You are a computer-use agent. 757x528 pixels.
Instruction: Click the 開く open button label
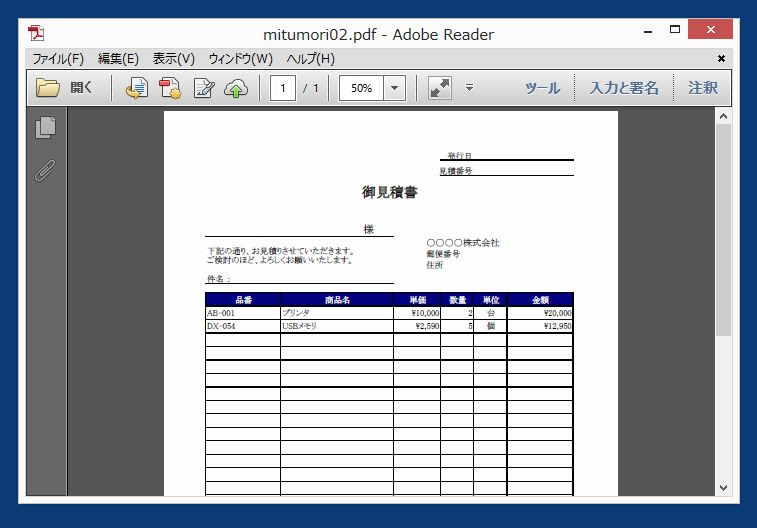pos(81,88)
